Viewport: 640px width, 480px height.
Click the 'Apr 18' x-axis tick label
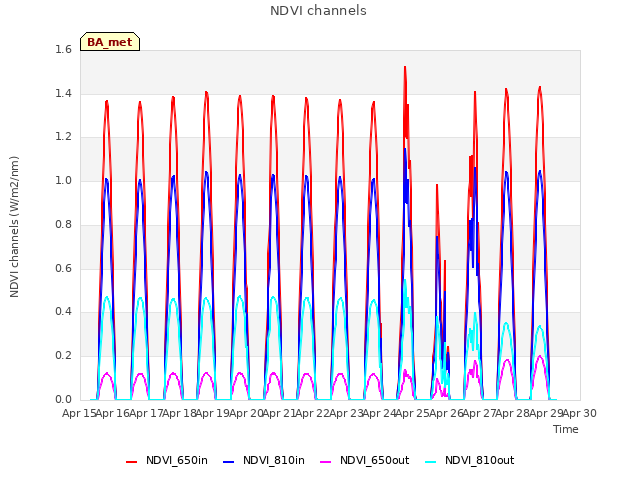(179, 414)
